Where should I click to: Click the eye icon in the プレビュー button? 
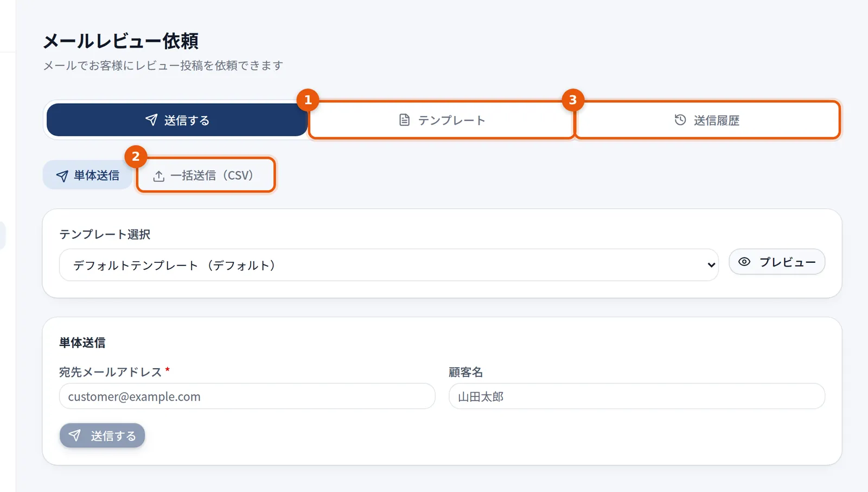(744, 262)
